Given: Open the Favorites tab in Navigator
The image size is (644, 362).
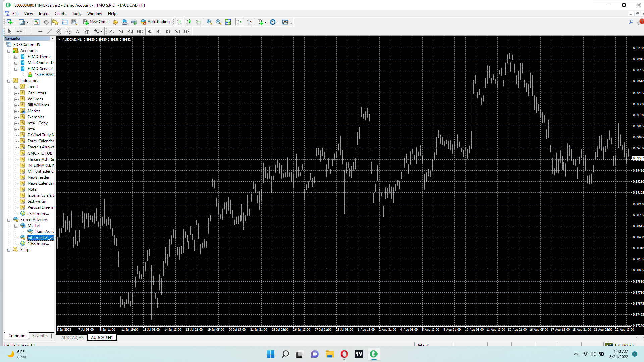Looking at the screenshot, I should (40, 336).
